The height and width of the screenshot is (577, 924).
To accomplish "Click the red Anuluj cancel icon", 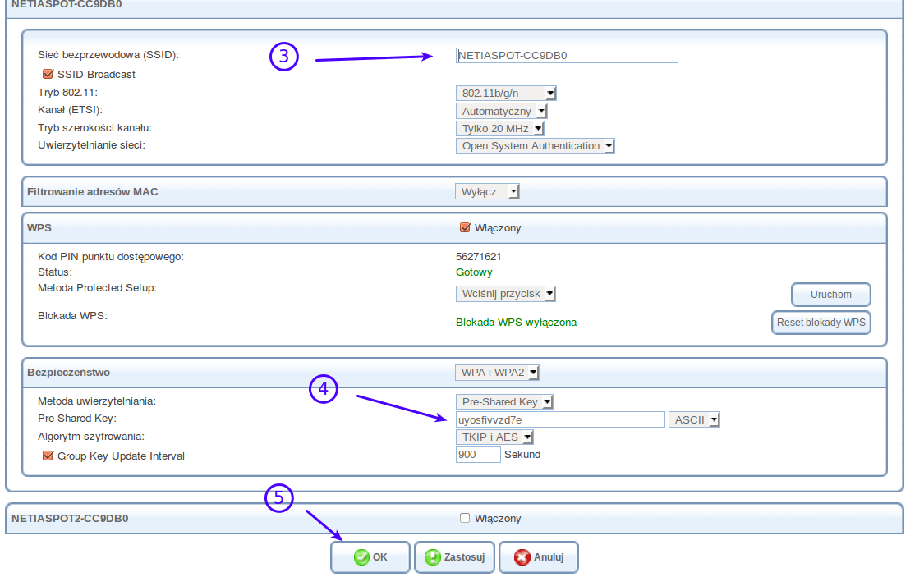I will pos(522,557).
